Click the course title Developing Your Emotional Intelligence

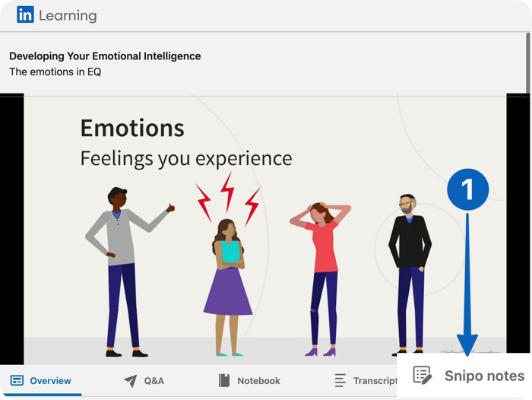105,56
